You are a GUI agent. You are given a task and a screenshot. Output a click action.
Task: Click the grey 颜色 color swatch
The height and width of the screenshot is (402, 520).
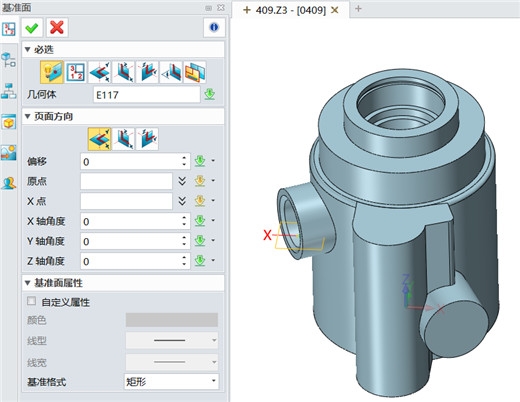click(172, 320)
